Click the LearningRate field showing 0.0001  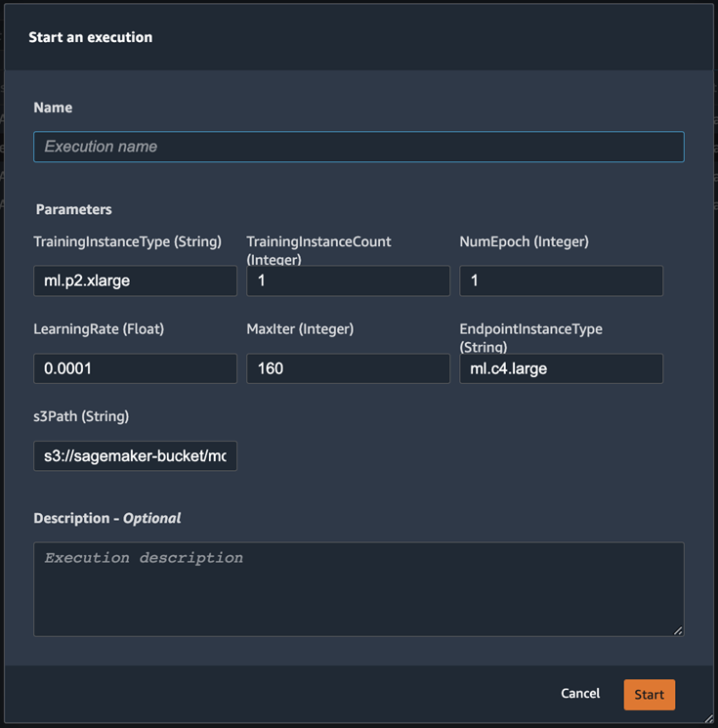pos(135,368)
